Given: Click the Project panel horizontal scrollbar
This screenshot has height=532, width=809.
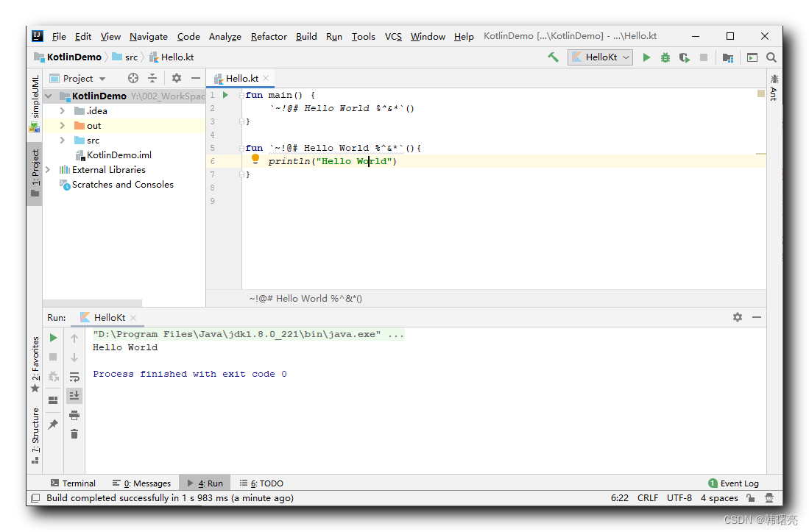Looking at the screenshot, I should pyautogui.click(x=92, y=303).
